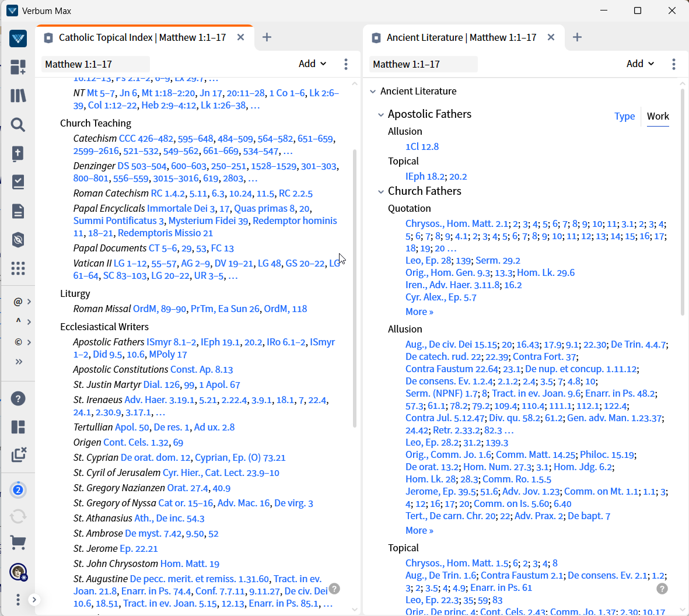The height and width of the screenshot is (616, 689).
Task: Open panel menu of Catholic Topical Index
Action: coord(347,64)
